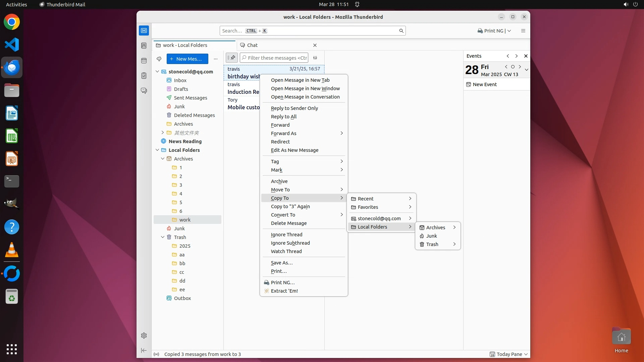Click the New Message button

point(187,59)
